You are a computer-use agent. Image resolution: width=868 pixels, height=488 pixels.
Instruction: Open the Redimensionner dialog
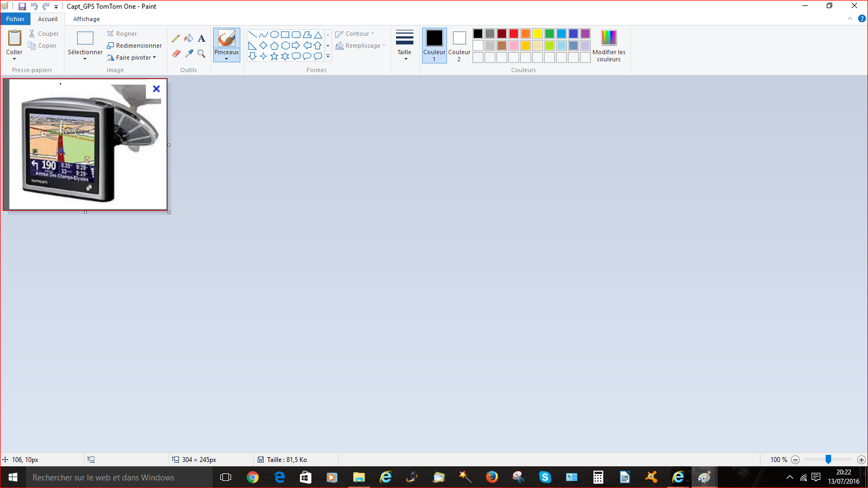tap(135, 46)
